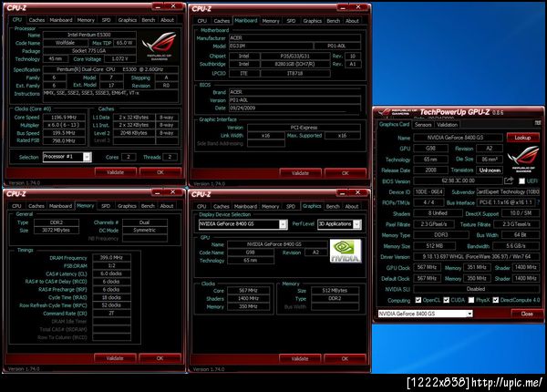Screen dimensions: 547x392
Task: Toggle the UEFI checkbox in GPU-Z
Action: [x=521, y=181]
